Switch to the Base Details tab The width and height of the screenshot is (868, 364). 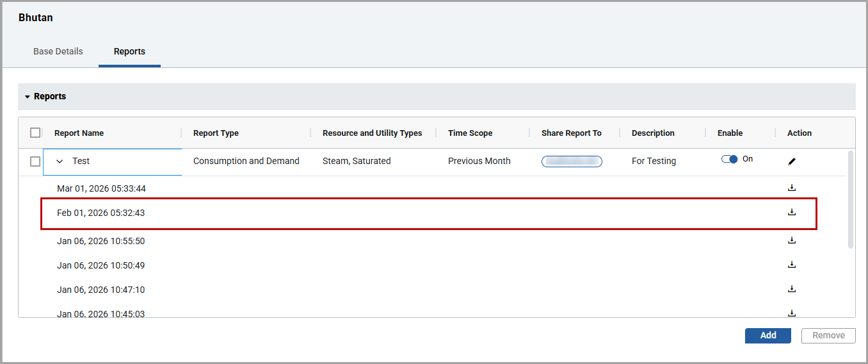point(58,51)
